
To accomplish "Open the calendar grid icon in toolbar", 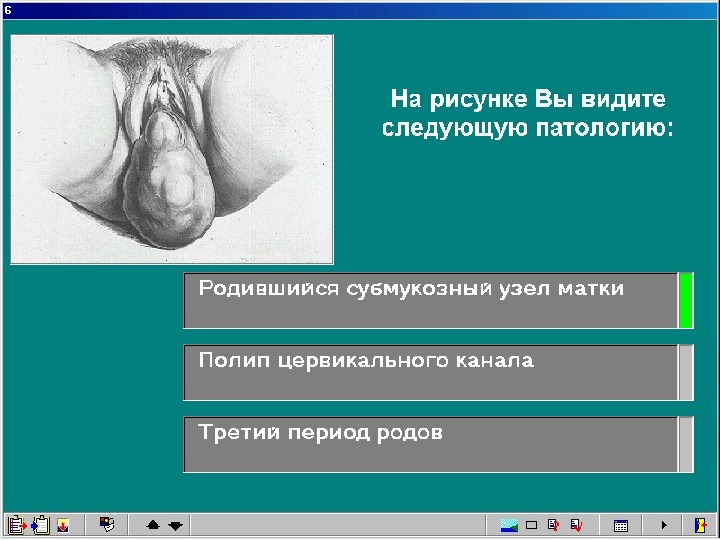I will (x=621, y=525).
